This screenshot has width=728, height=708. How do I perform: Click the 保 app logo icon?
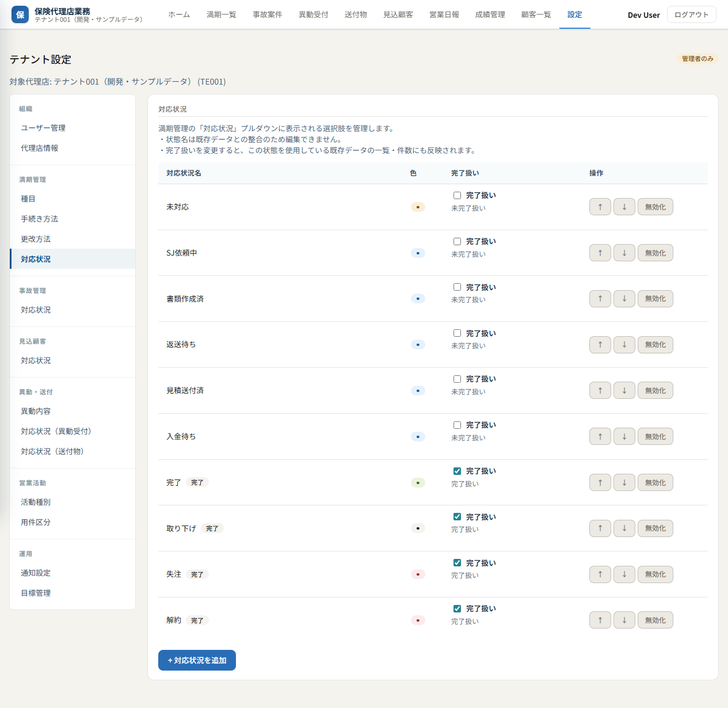(20, 14)
